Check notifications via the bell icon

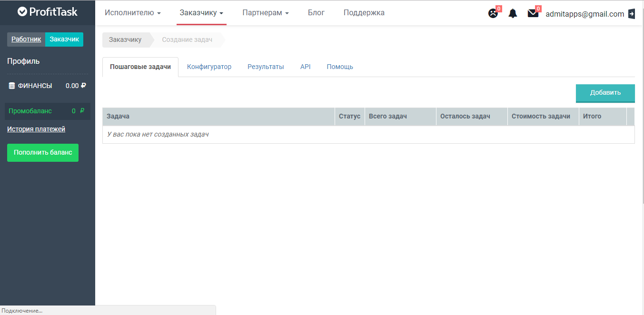coord(513,13)
